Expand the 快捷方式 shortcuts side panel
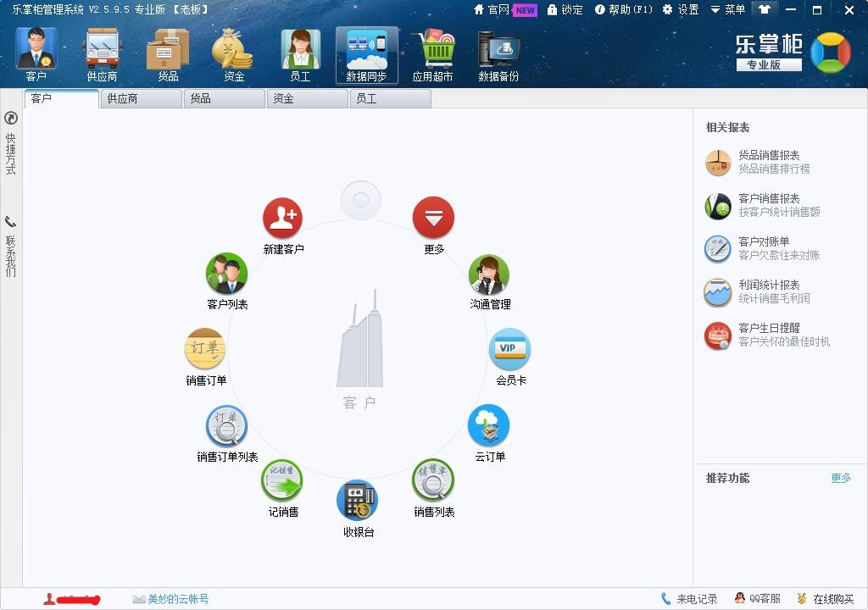Image resolution: width=868 pixels, height=610 pixels. (10, 143)
